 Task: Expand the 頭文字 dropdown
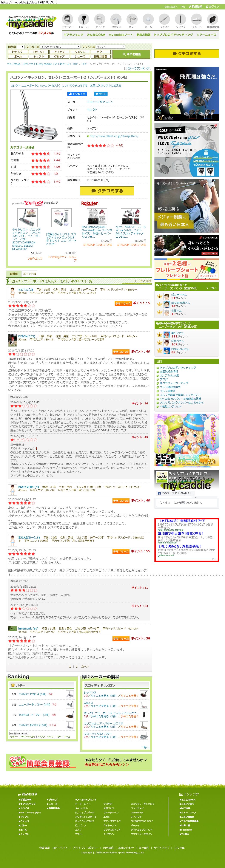(x=21, y=47)
